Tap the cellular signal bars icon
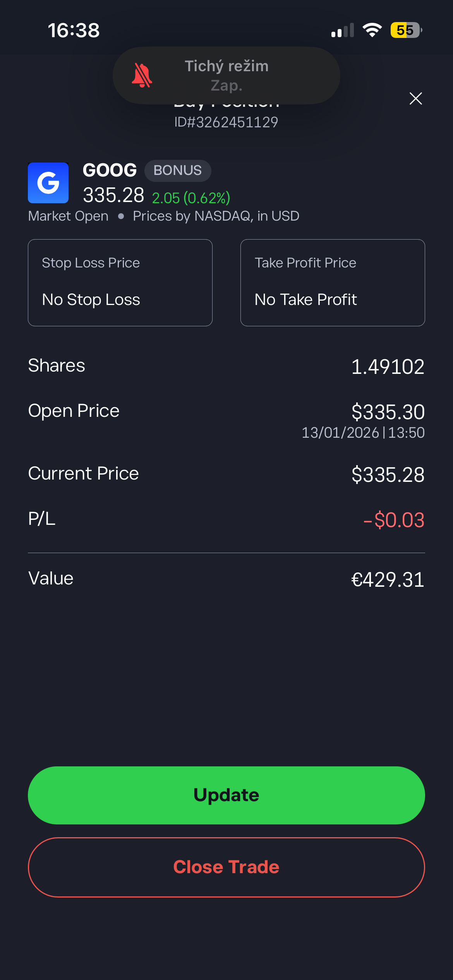Image resolution: width=453 pixels, height=980 pixels. (343, 31)
